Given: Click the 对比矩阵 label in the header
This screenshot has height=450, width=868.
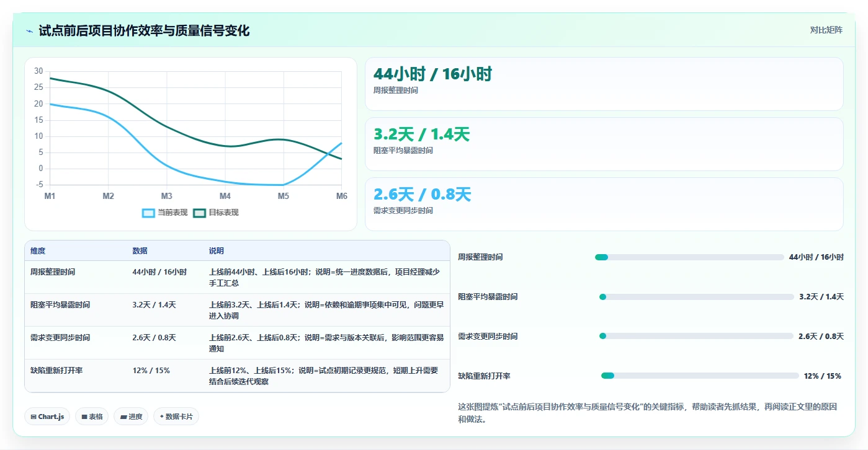Looking at the screenshot, I should click(826, 30).
